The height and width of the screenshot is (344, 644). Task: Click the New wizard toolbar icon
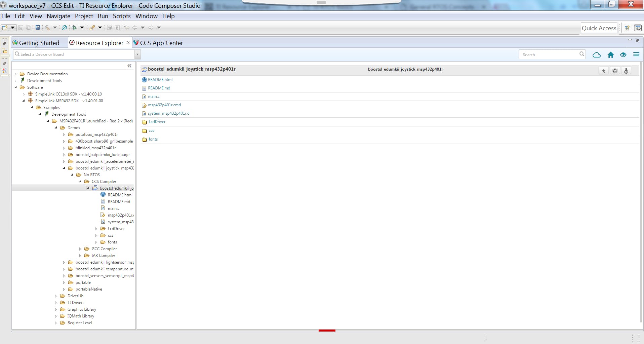pyautogui.click(x=5, y=28)
